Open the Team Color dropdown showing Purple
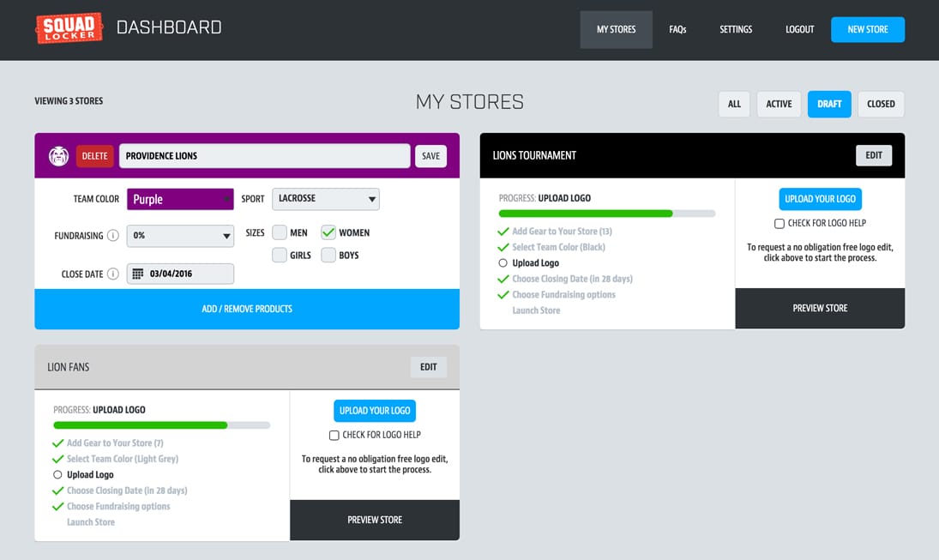939x560 pixels. tap(180, 199)
